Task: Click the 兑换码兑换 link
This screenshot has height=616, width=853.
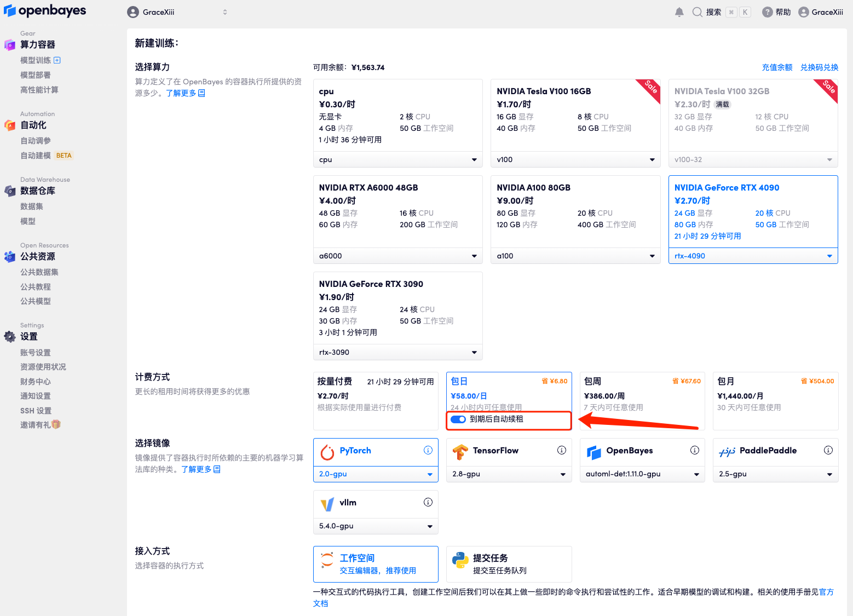Action: [819, 67]
